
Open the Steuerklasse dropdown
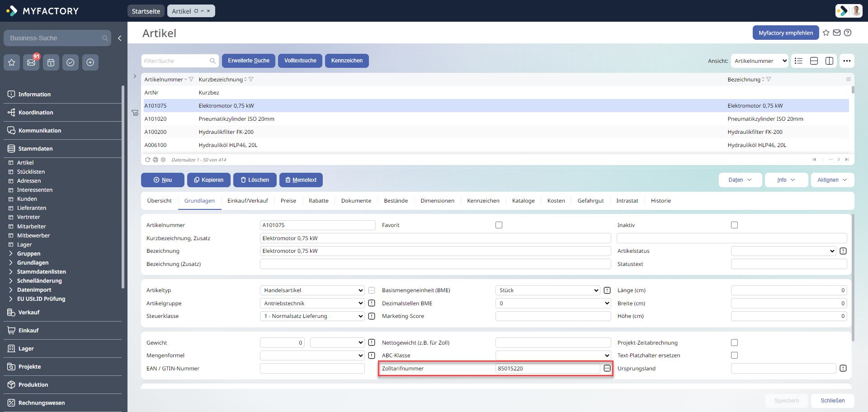click(312, 316)
